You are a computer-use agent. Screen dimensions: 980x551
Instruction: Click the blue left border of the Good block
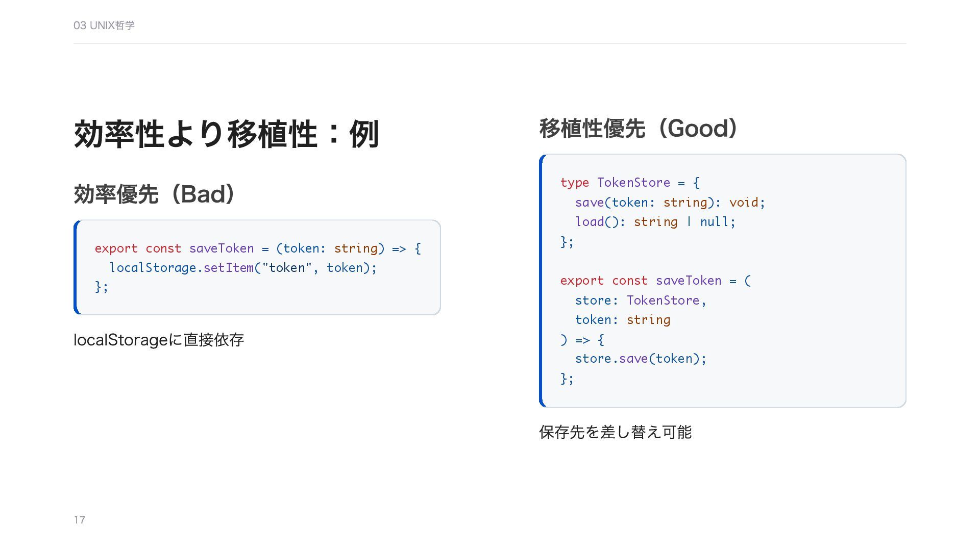542,281
